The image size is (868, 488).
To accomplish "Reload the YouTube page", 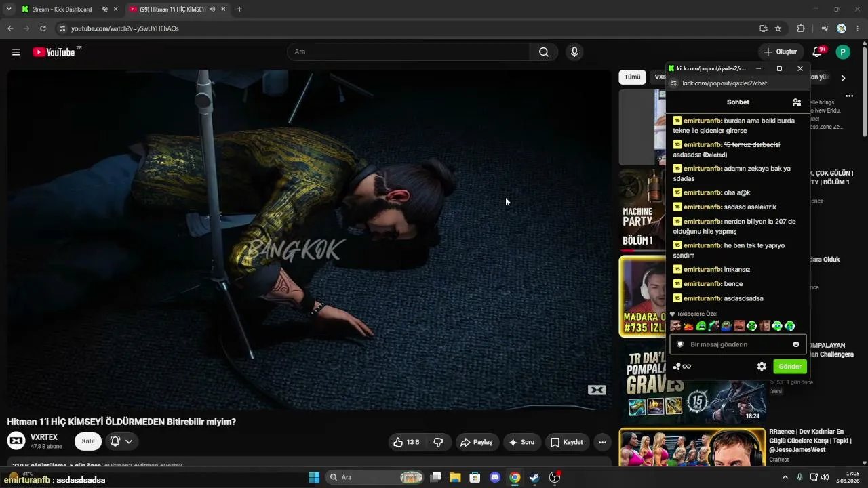I will point(43,28).
